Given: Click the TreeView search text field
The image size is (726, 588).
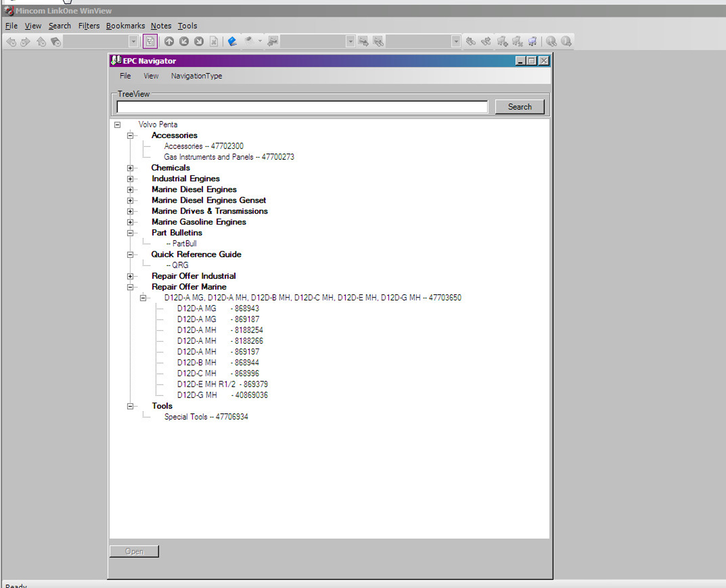Looking at the screenshot, I should (302, 107).
